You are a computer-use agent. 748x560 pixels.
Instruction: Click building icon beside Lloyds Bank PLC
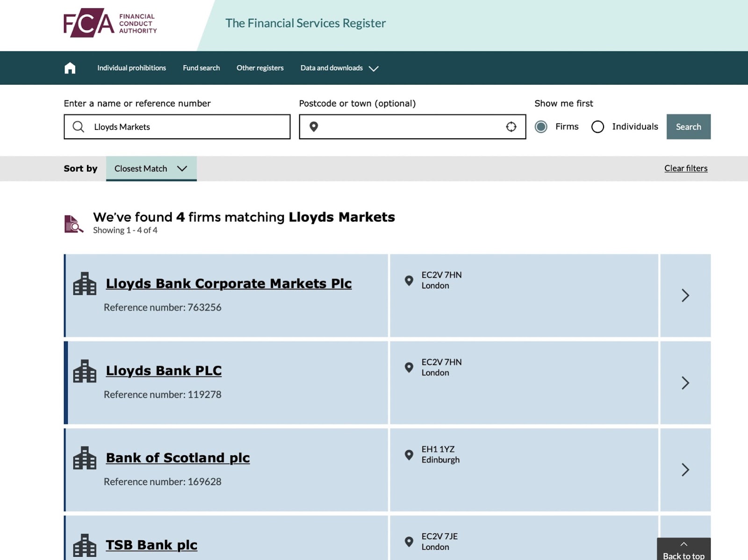click(85, 371)
